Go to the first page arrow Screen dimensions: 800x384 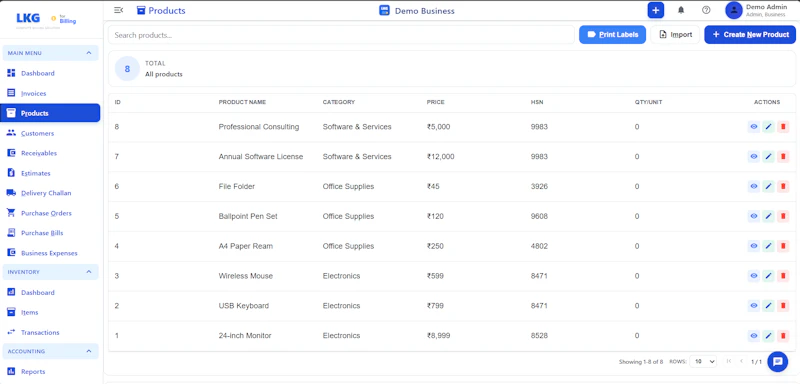729,361
